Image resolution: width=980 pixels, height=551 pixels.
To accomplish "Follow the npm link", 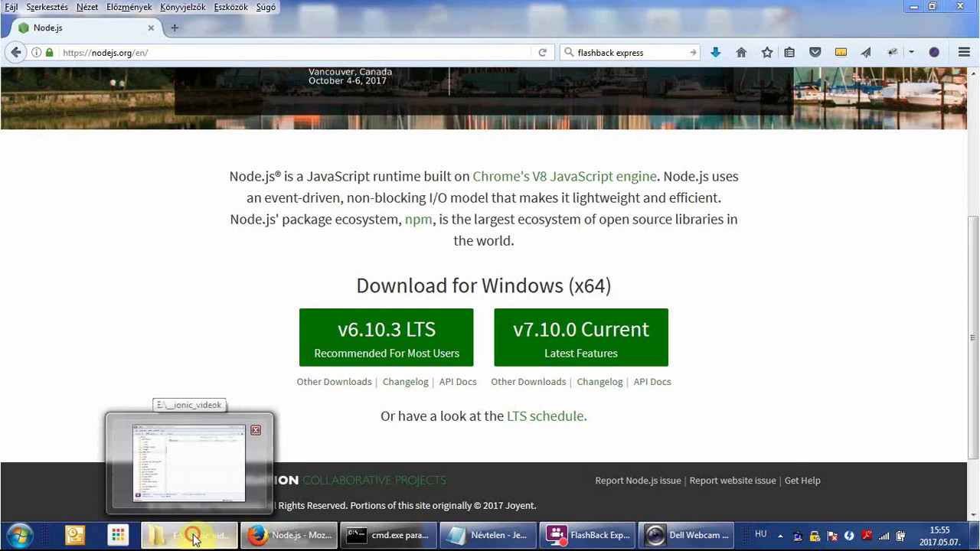I will [x=418, y=219].
